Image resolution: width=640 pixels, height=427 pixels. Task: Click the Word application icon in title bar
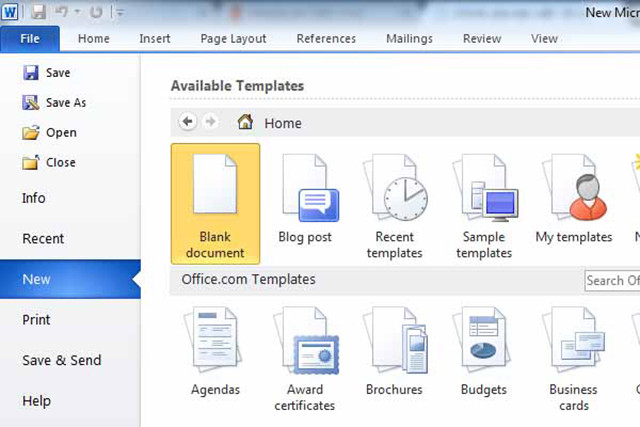coord(10,12)
